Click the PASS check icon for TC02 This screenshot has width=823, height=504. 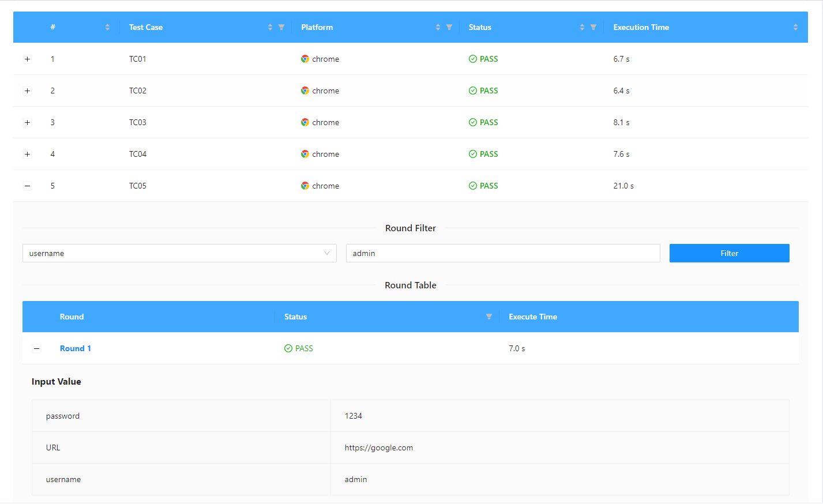[473, 91]
